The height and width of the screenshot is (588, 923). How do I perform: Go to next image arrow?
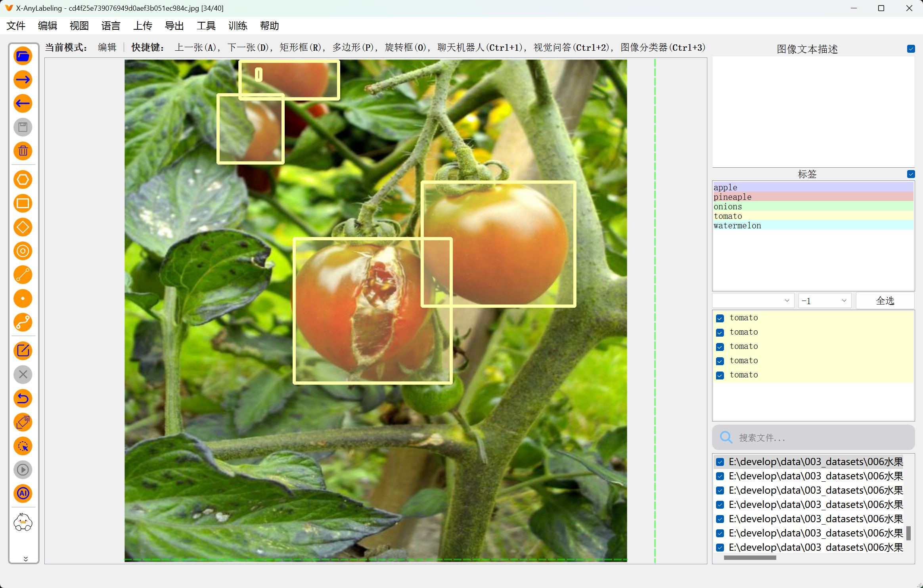pyautogui.click(x=23, y=80)
